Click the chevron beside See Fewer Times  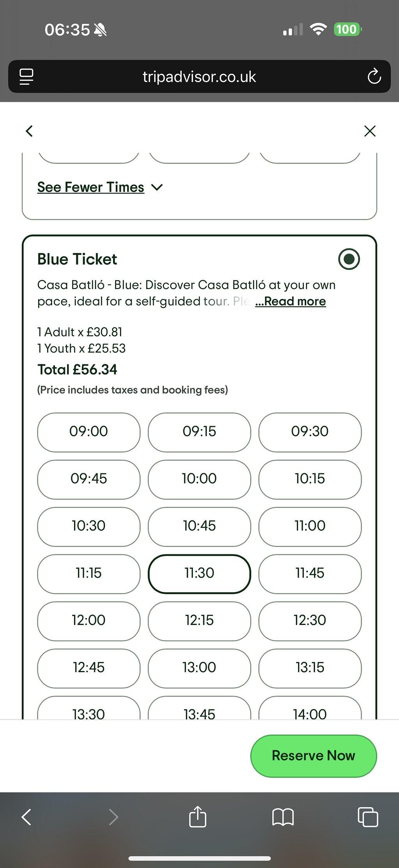tap(157, 187)
